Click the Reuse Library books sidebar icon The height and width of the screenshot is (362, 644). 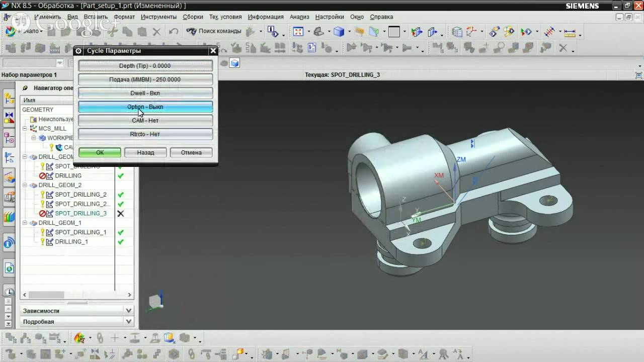(x=9, y=217)
